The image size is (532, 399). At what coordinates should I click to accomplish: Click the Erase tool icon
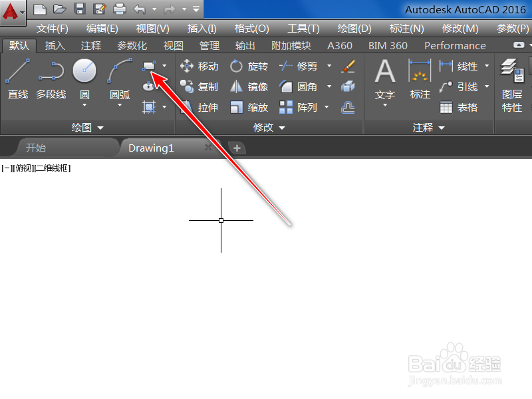click(348, 66)
